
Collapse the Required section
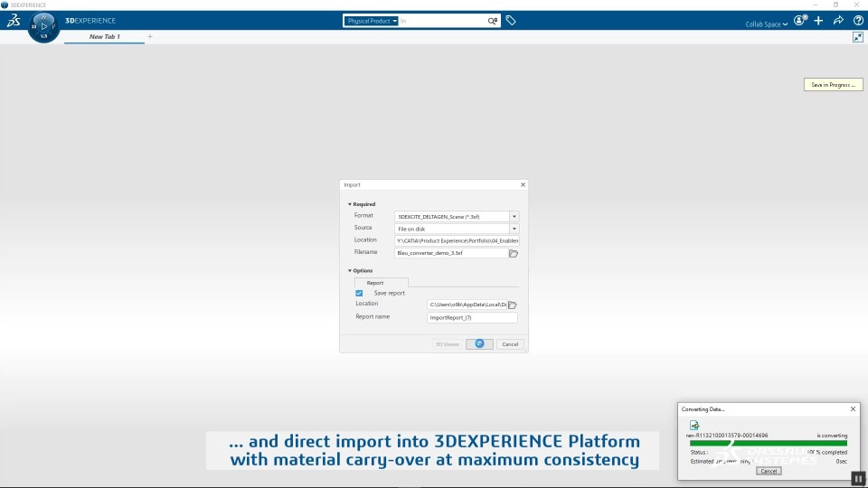pyautogui.click(x=362, y=204)
